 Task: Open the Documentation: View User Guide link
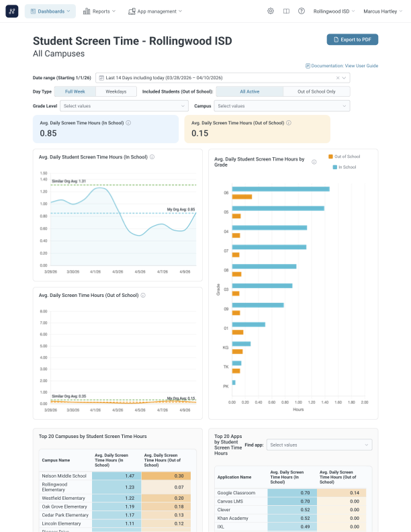point(342,66)
